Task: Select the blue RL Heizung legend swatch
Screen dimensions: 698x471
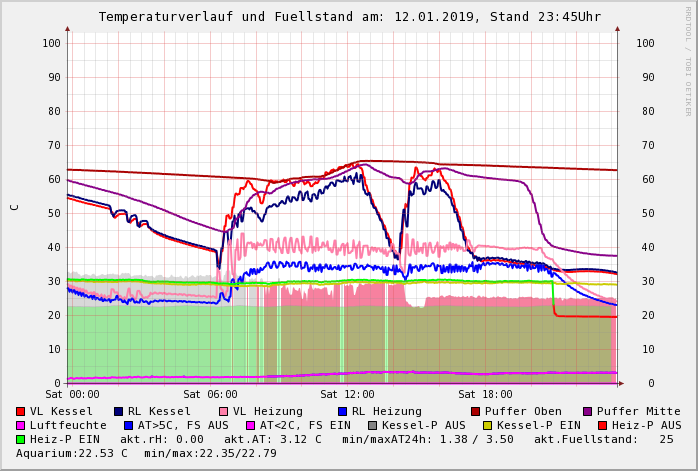Action: [342, 411]
